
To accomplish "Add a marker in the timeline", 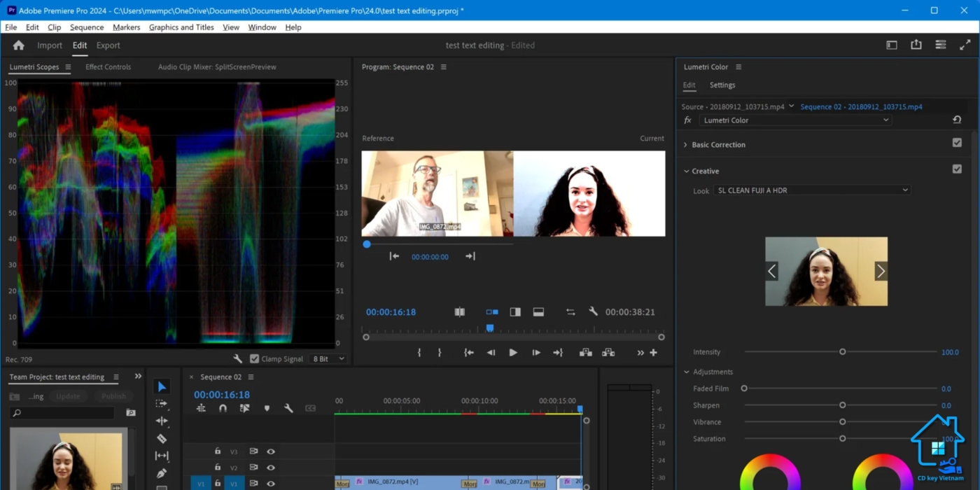I will coord(267,408).
